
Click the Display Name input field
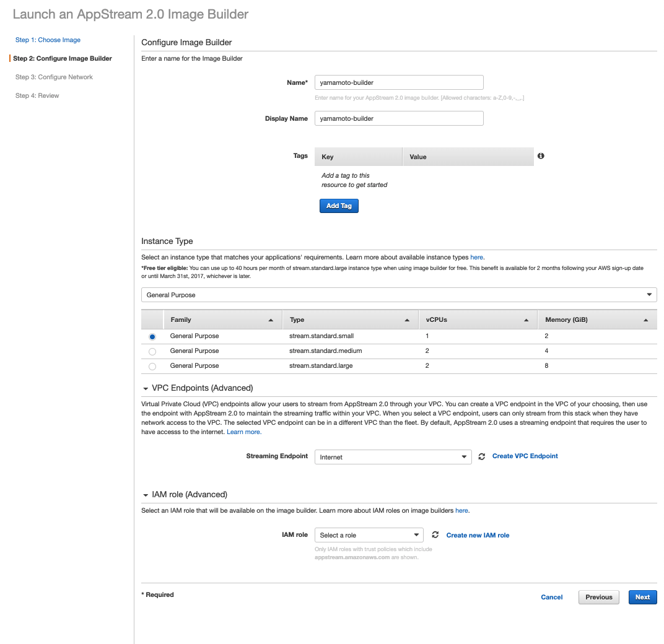[x=399, y=118]
